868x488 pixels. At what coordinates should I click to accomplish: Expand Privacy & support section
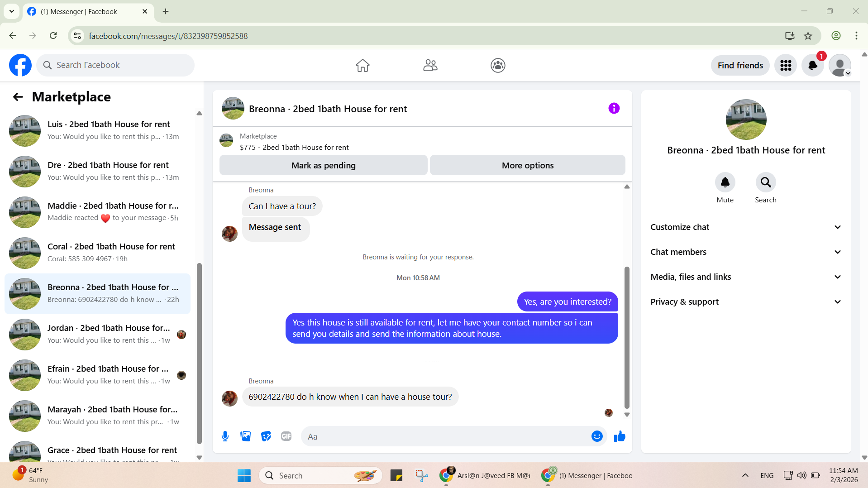pyautogui.click(x=746, y=302)
